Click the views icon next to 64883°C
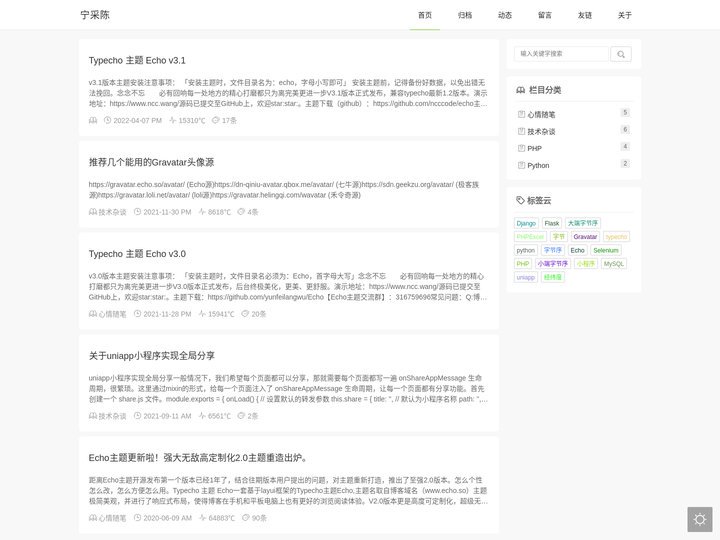This screenshot has height=540, width=720. click(x=202, y=518)
